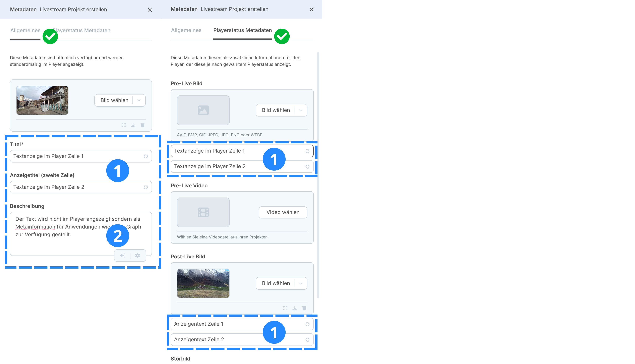Download the title image in Allgemeines
Viewport: 635px width, 364px height.
[133, 125]
